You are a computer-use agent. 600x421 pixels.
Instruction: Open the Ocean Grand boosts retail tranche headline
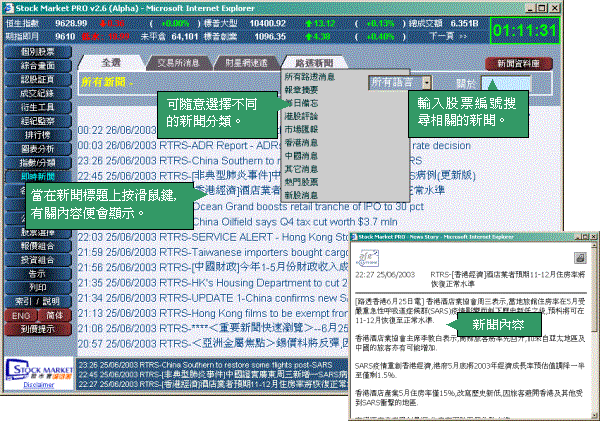pyautogui.click(x=308, y=207)
